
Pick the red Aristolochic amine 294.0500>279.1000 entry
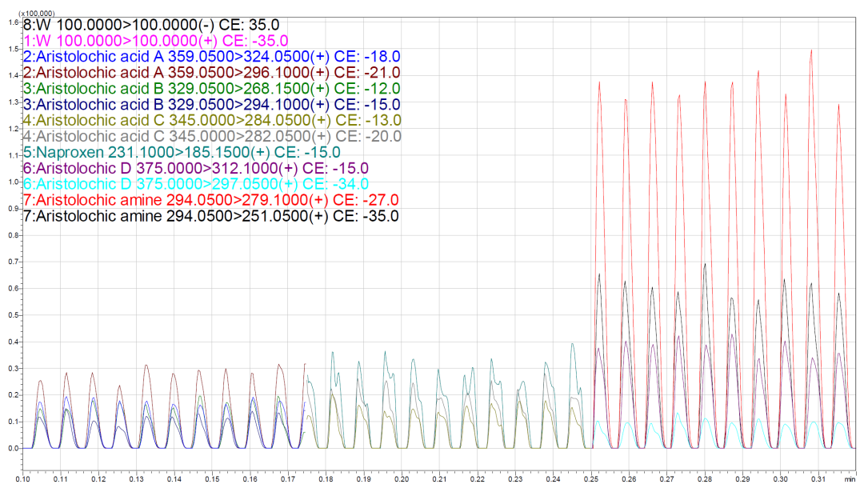[210, 200]
